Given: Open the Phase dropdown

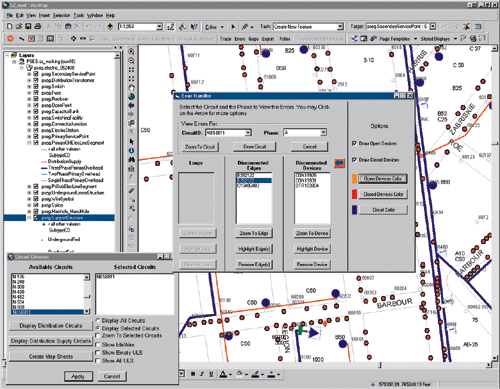Looking at the screenshot, I should (323, 133).
